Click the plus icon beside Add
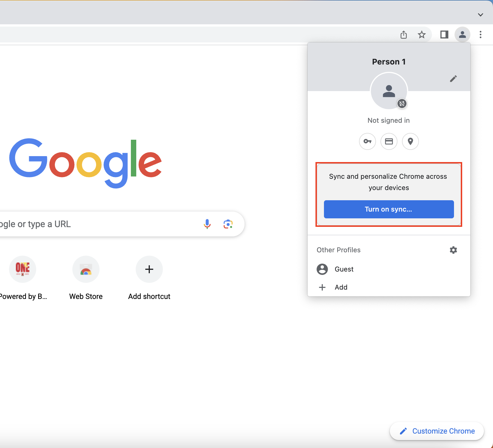This screenshot has height=448, width=493. coord(322,287)
